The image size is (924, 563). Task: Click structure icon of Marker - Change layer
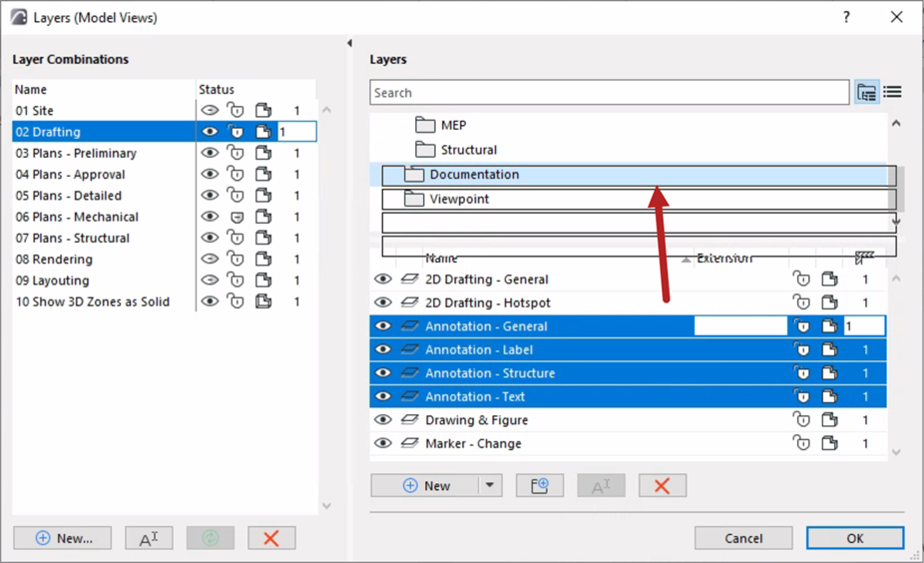[830, 443]
